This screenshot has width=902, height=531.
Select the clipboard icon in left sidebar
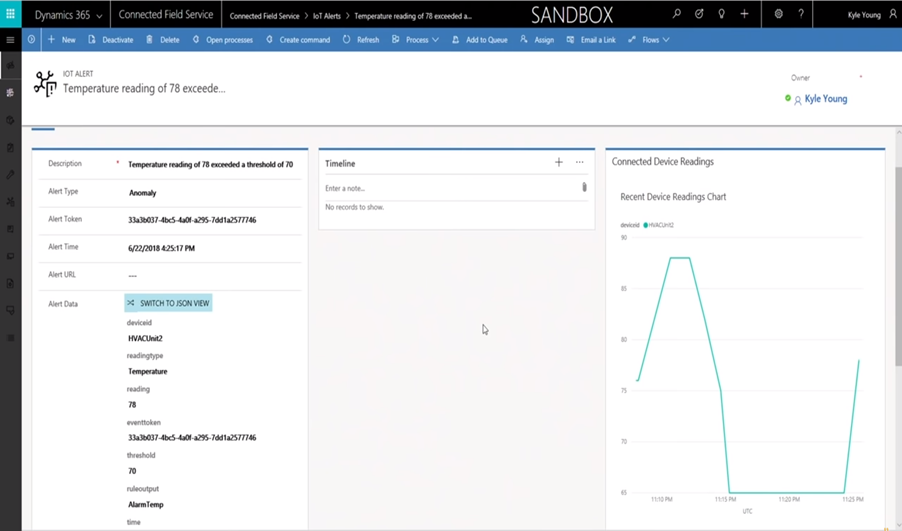[x=10, y=147]
